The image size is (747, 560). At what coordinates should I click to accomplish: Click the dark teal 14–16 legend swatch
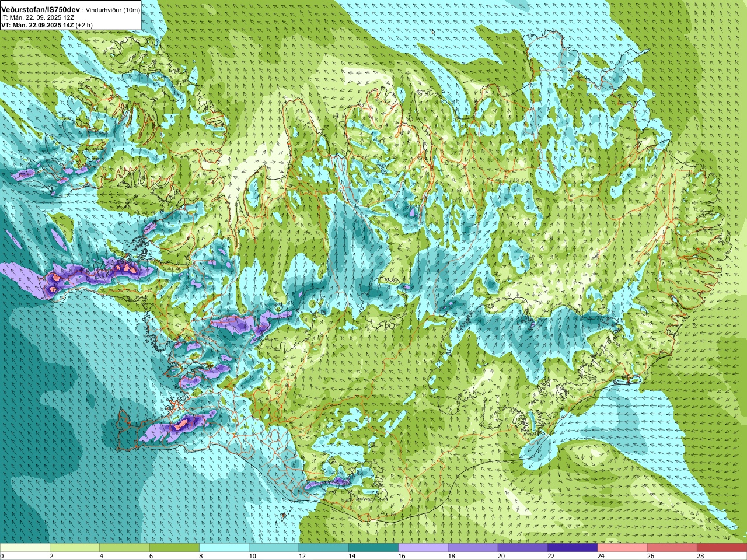(x=373, y=548)
